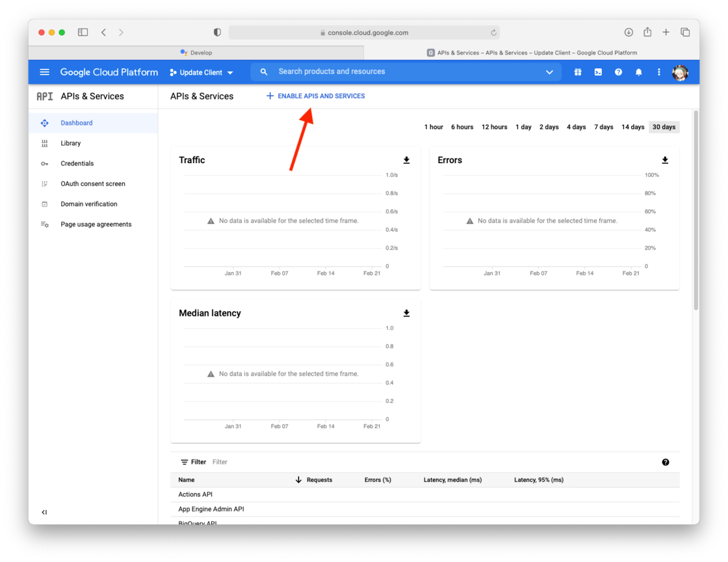Open OAuth consent screen in sidebar
The height and width of the screenshot is (562, 728).
[94, 184]
